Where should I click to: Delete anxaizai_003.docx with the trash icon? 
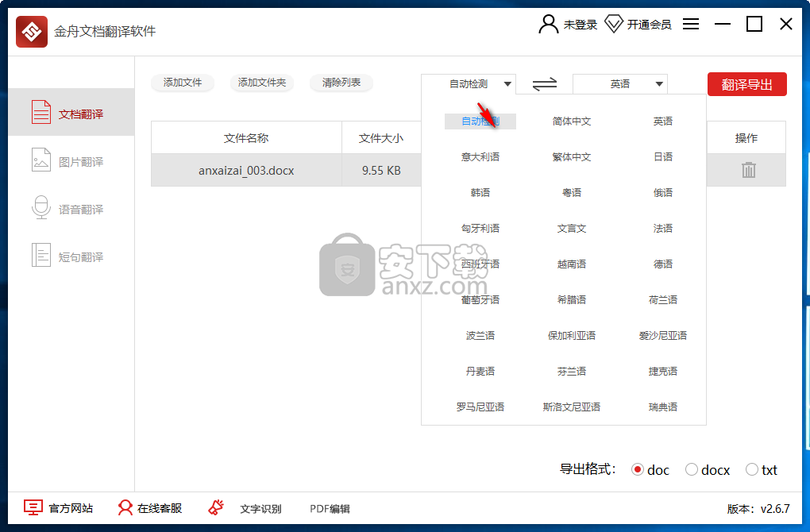(x=749, y=170)
